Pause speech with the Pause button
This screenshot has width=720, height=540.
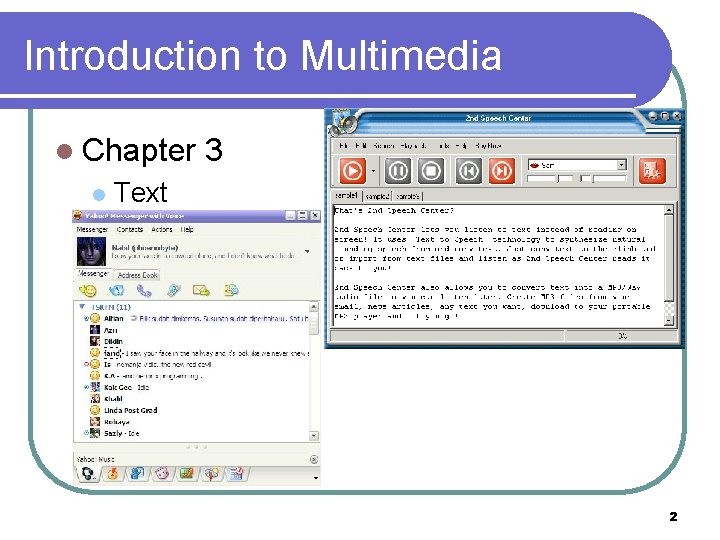pyautogui.click(x=397, y=171)
